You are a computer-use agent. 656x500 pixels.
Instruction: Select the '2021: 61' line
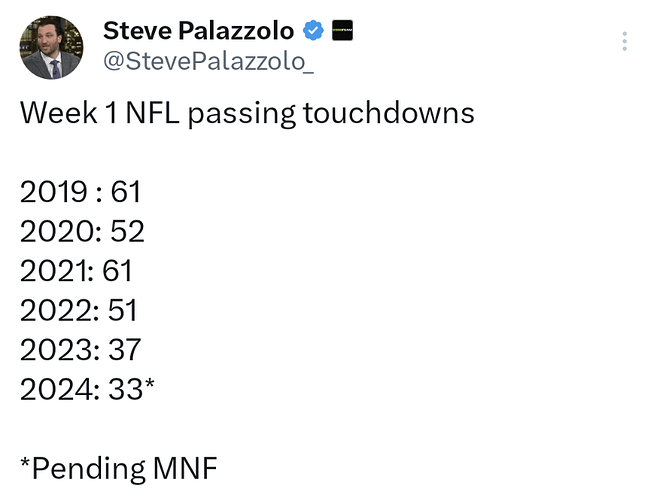pos(76,270)
